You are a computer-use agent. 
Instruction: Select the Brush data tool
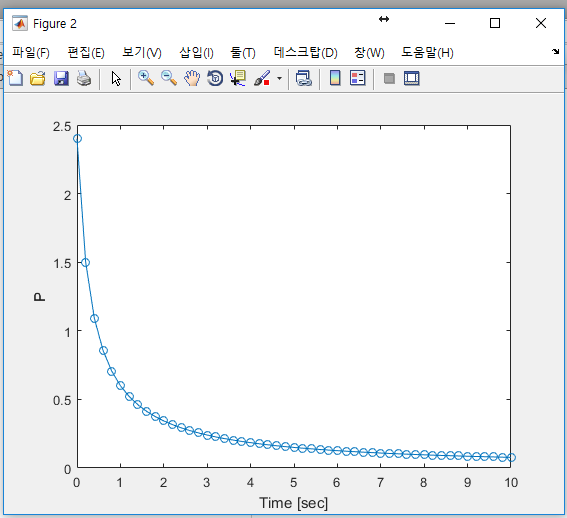(262, 78)
